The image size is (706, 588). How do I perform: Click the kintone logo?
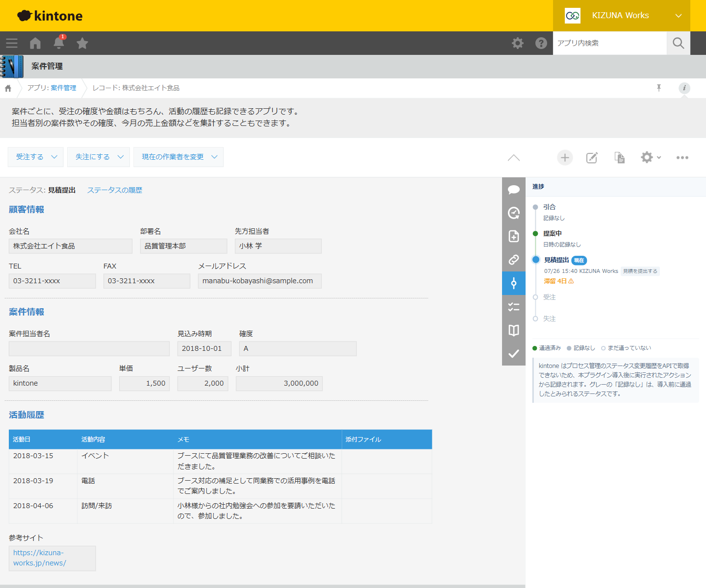(50, 16)
